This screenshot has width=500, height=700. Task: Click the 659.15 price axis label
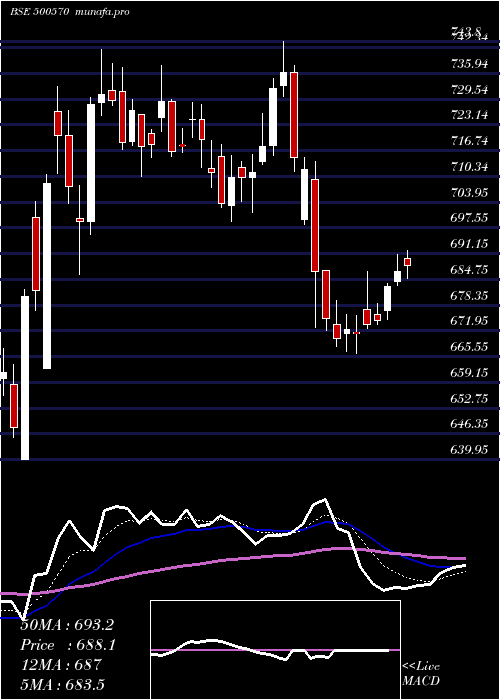click(x=469, y=373)
